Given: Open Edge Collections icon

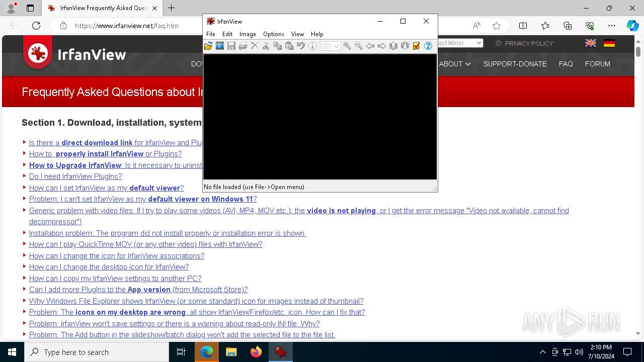Looking at the screenshot, I should point(568,26).
